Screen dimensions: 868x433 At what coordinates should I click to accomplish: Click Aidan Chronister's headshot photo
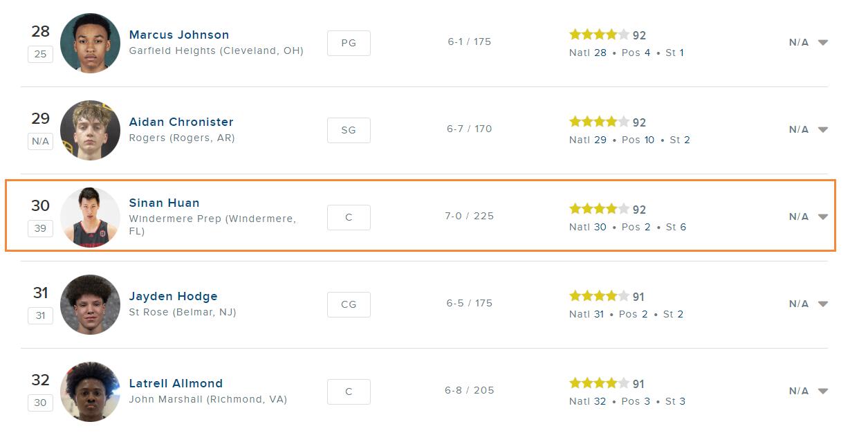pyautogui.click(x=90, y=130)
